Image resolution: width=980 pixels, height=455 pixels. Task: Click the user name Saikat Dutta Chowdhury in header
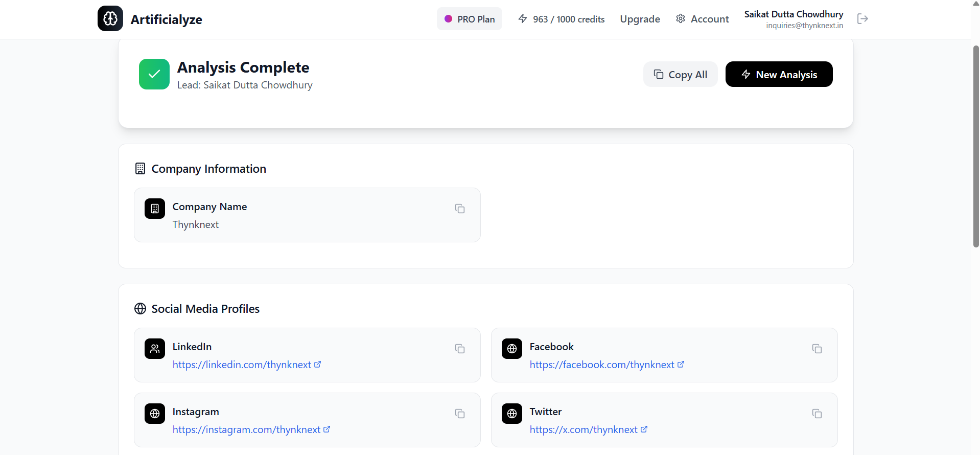794,14
